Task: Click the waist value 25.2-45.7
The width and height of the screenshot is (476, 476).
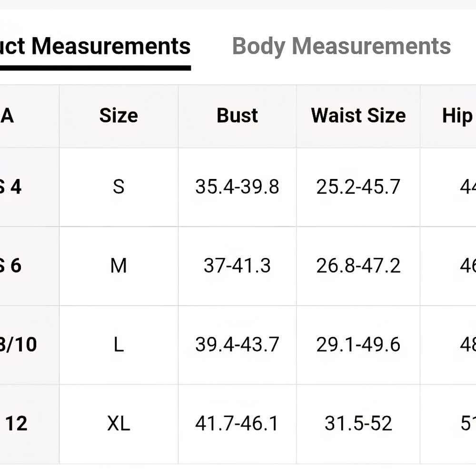Action: click(358, 187)
